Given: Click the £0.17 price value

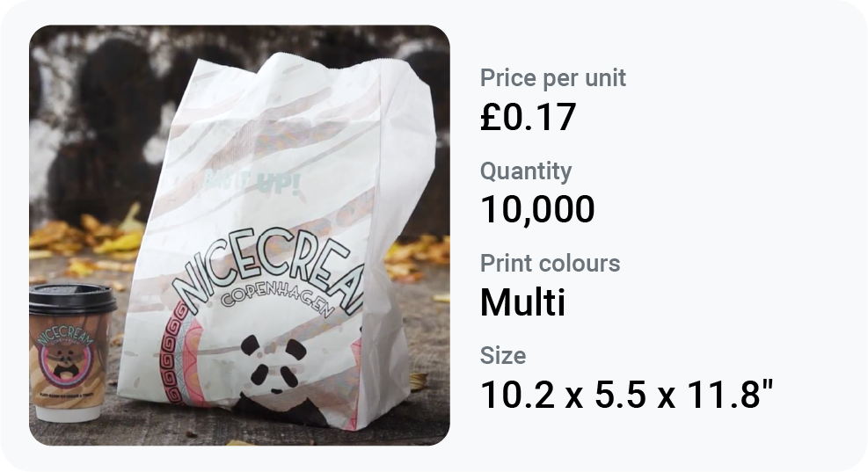Looking at the screenshot, I should point(528,117).
